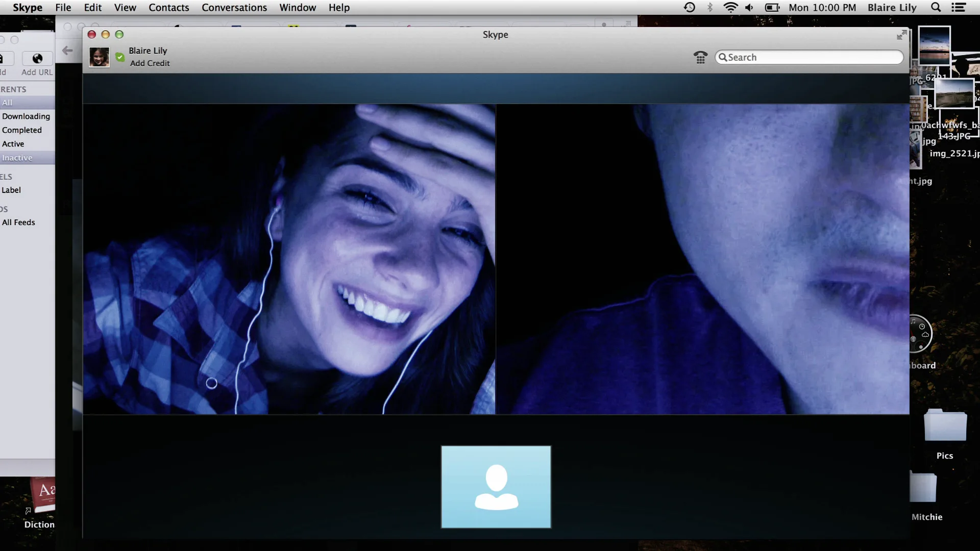Click the Add URL globe icon
The image size is (980, 551).
pos(37,59)
